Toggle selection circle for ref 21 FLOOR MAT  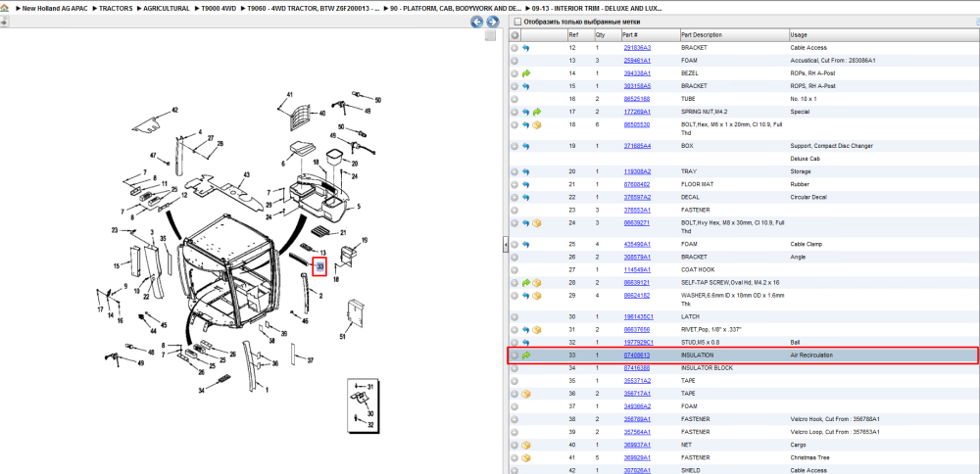(x=514, y=184)
